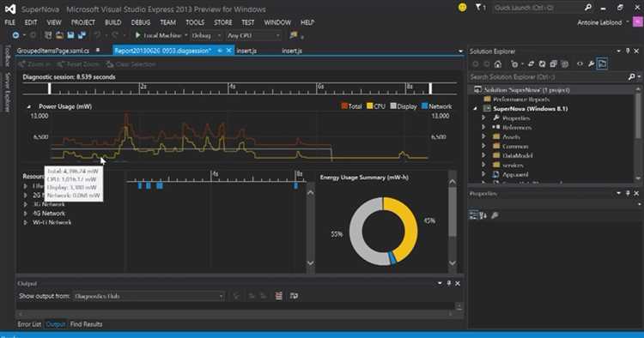Open the Show output from dropdown
This screenshot has width=644, height=338.
tap(149, 296)
